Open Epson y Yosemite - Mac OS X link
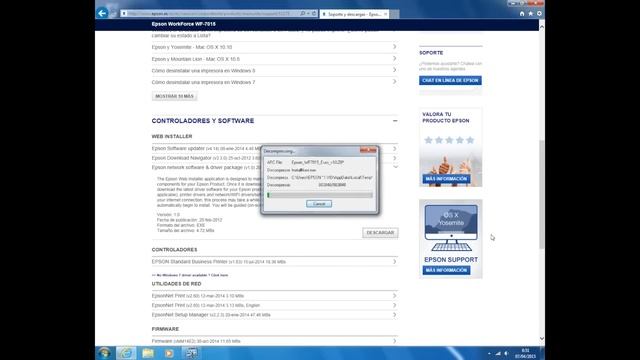Screen dimensions: 640x360 tap(192, 47)
